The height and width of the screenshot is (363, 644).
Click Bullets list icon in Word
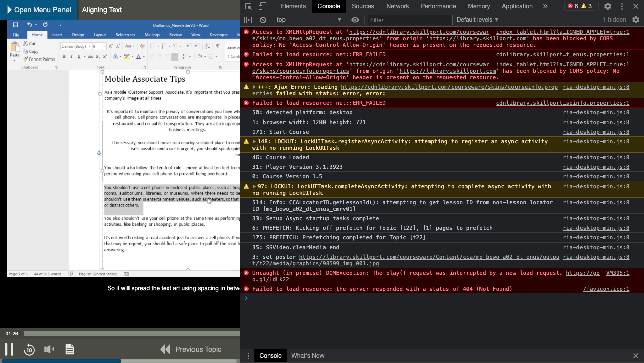154,46
